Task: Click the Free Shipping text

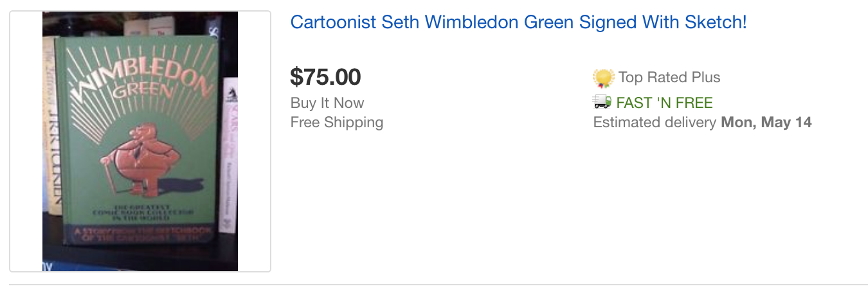Action: (x=337, y=122)
